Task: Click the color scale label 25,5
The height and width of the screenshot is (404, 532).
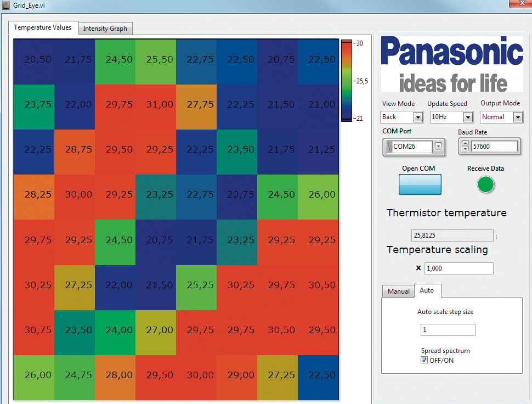Action: (362, 81)
